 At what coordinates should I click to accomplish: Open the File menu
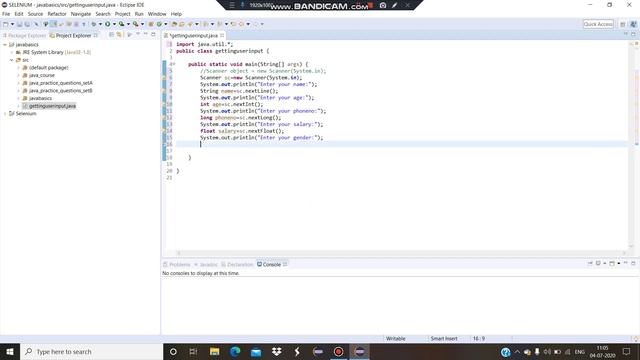pyautogui.click(x=6, y=14)
